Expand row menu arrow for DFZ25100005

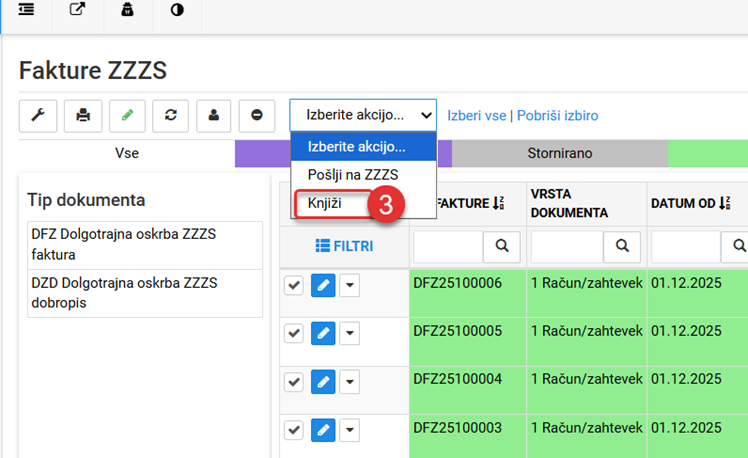(350, 333)
